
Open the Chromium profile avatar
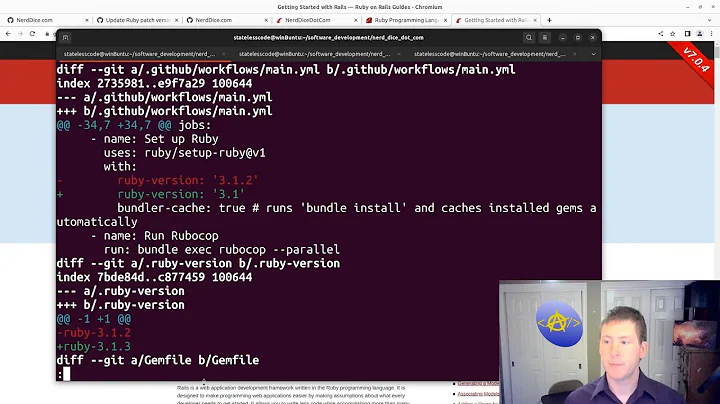pos(700,34)
